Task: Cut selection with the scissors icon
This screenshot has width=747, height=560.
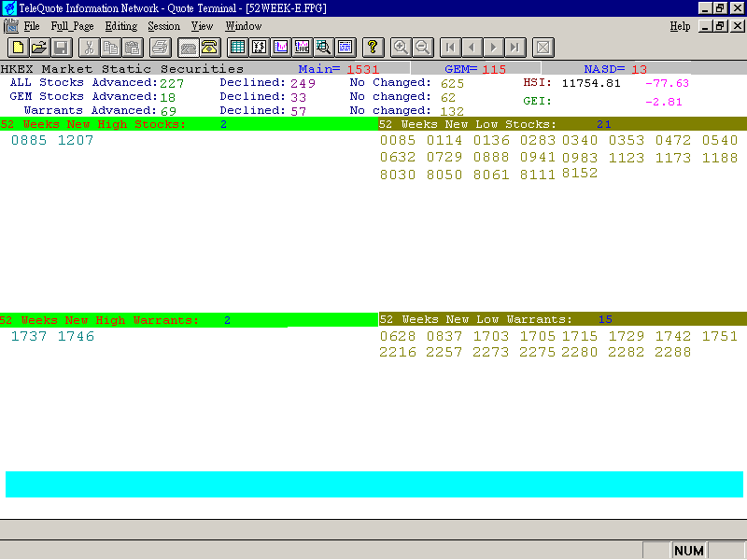Action: point(89,48)
